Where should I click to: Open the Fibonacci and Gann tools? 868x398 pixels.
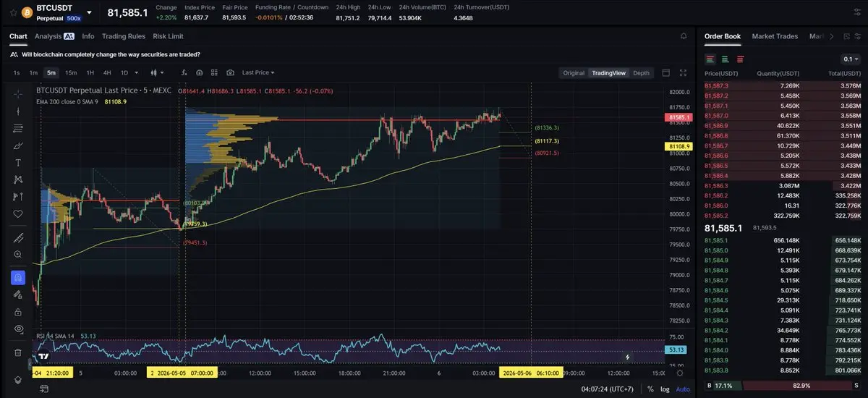point(18,129)
